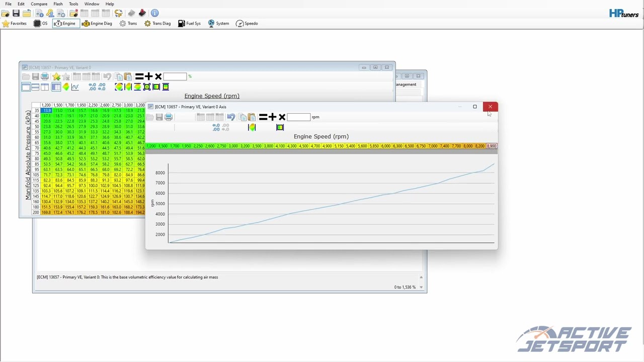Open the OS section
The height and width of the screenshot is (362, 644).
(x=41, y=24)
